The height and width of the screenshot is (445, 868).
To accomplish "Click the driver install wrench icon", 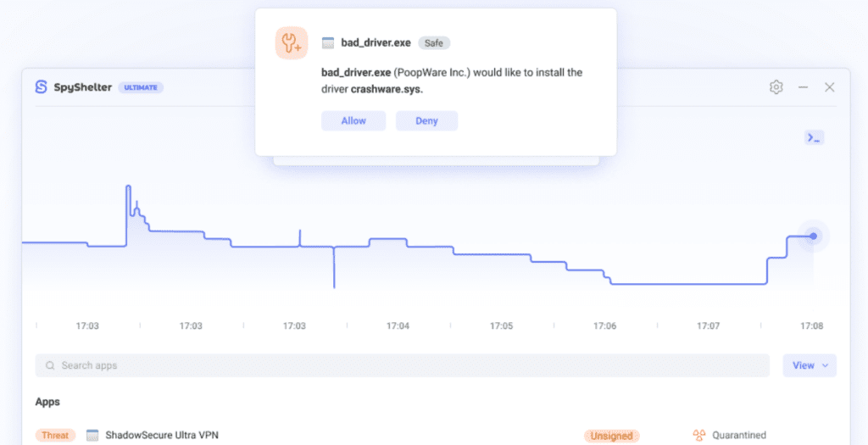I will 292,42.
